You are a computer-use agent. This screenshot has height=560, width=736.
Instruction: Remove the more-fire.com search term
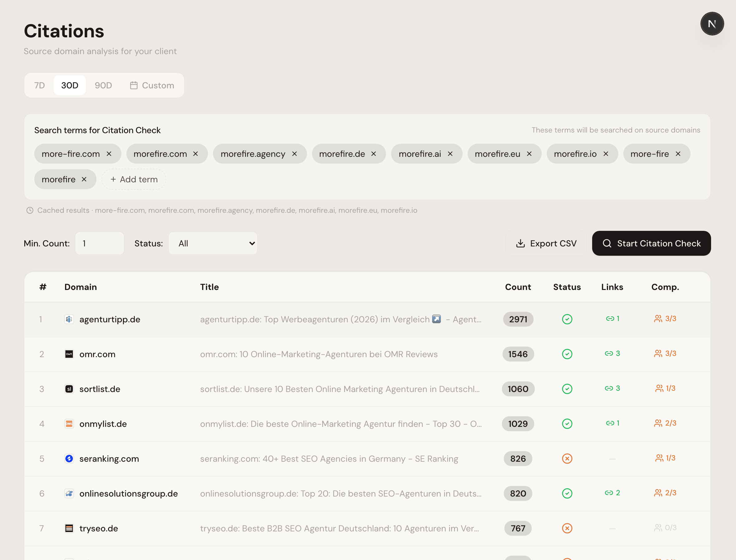[109, 154]
